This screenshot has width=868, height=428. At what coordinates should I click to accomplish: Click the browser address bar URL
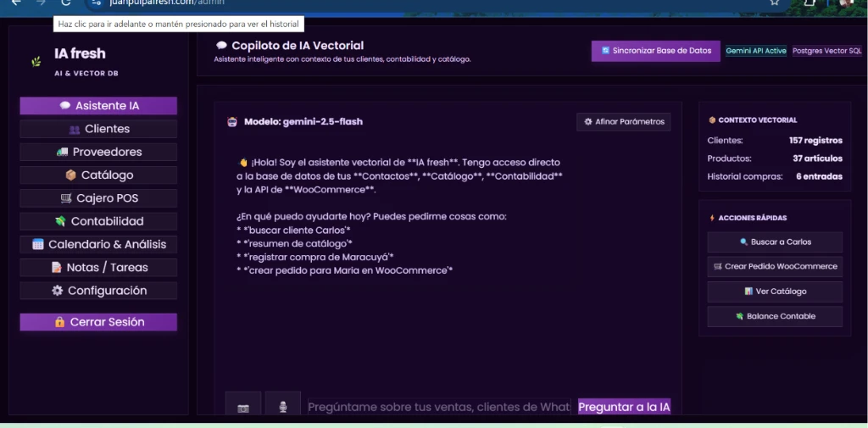[x=166, y=3]
